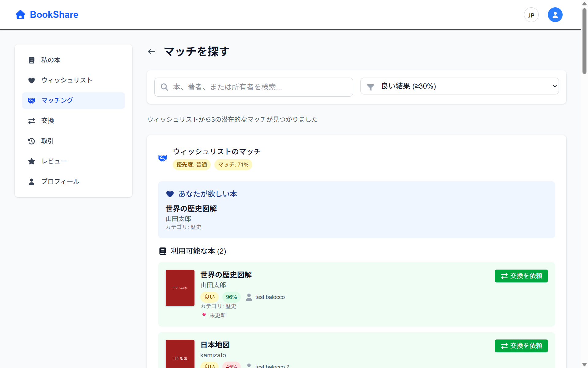Click the handshake icon for ウィッシュリストのマッチ
588x368 pixels.
[163, 158]
